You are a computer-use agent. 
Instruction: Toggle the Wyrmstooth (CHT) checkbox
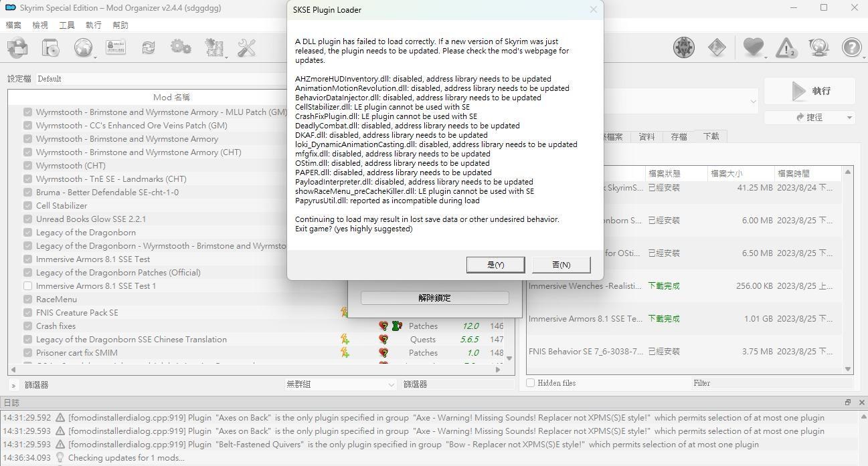(x=27, y=166)
